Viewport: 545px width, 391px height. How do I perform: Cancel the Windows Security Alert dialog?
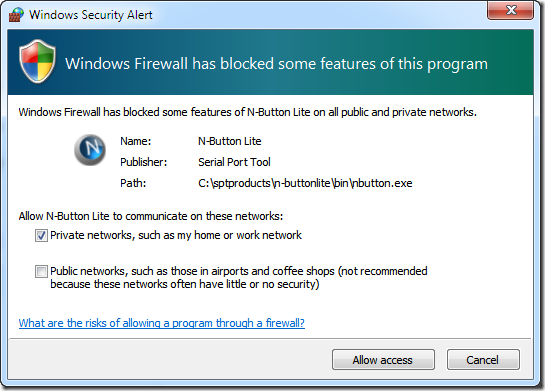click(483, 360)
